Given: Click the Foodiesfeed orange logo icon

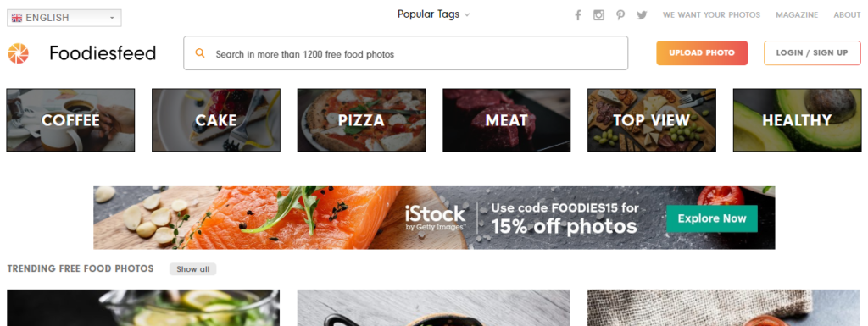Looking at the screenshot, I should [18, 53].
